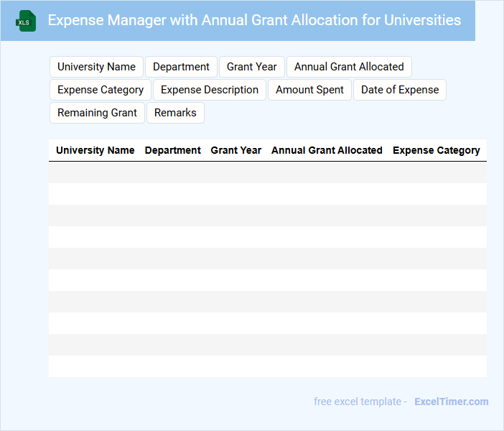Select the Remarks tag
504x431 pixels.
pos(175,113)
